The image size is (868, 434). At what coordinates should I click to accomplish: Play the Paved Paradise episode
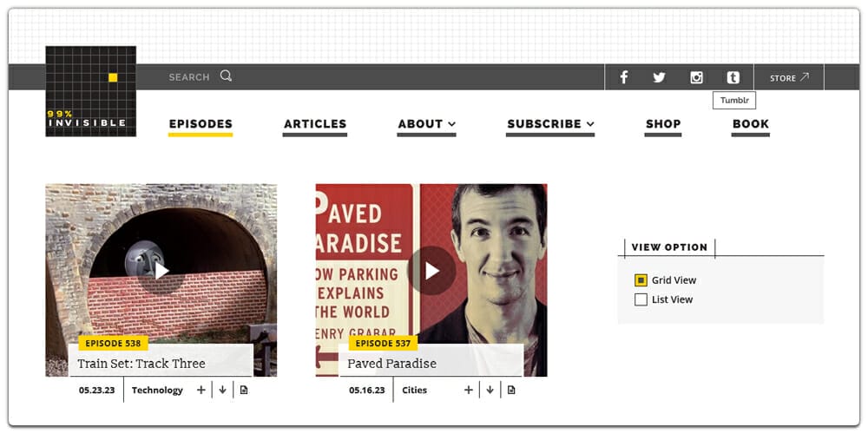coord(431,270)
